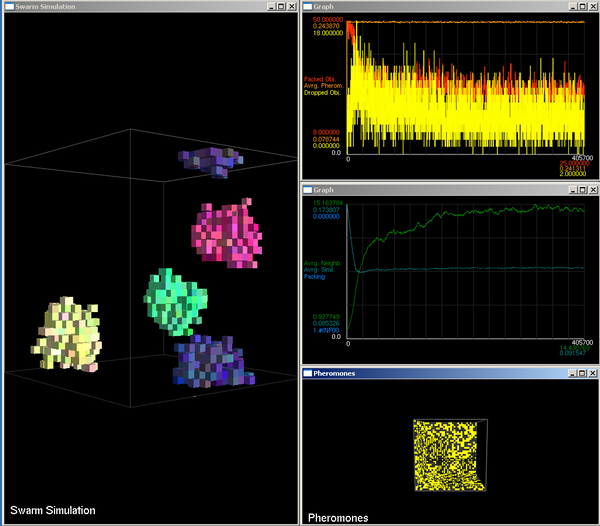Close the Swarm Simulation window

(291, 6)
